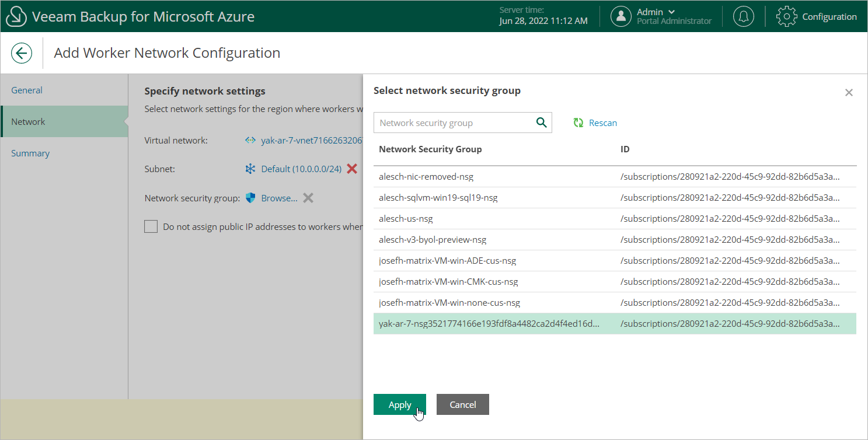Click the Admin user avatar icon
The width and height of the screenshot is (868, 440).
pos(621,16)
